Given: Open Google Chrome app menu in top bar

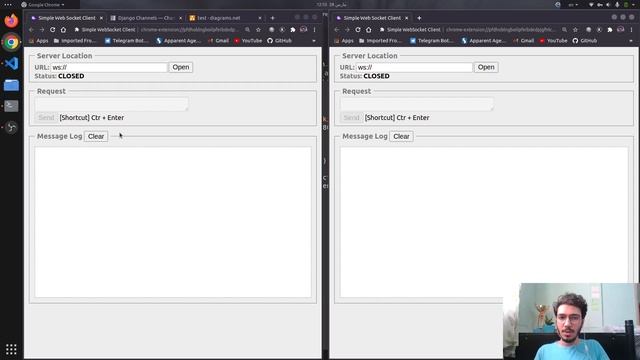Looking at the screenshot, I should [43, 4].
